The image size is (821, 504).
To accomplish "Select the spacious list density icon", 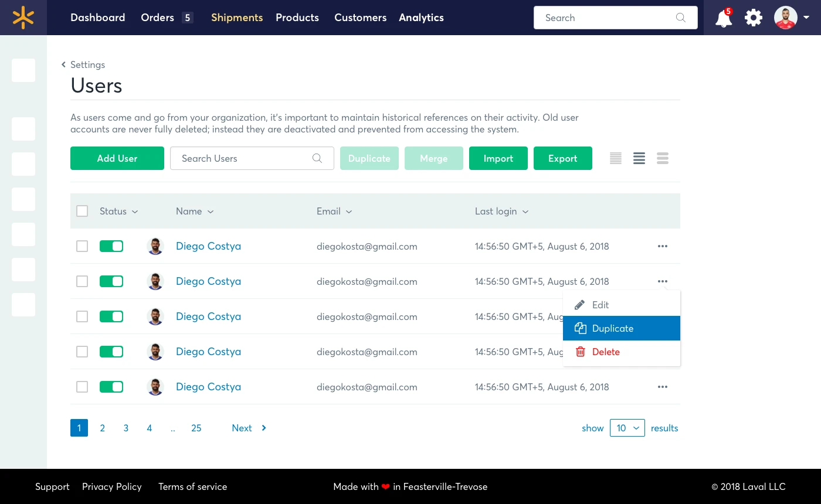I will pos(663,158).
